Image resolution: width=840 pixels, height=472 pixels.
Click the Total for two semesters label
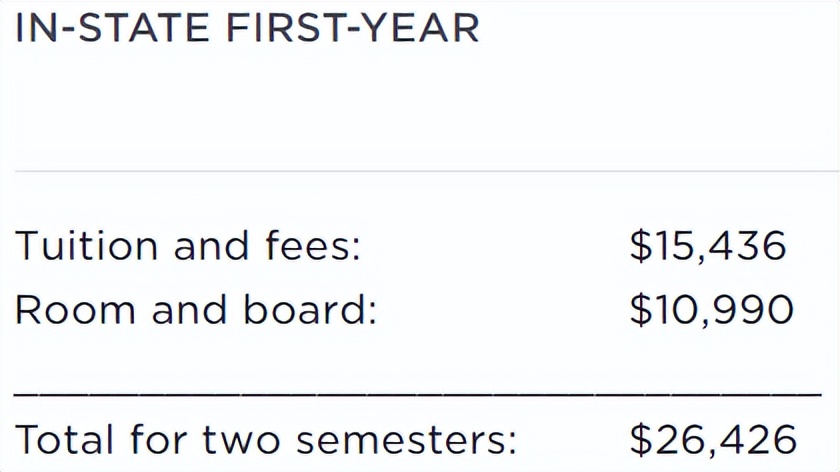click(266, 440)
